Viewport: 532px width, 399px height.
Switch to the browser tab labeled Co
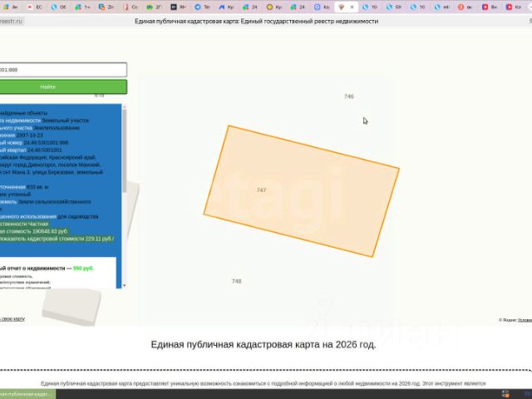pos(131,7)
